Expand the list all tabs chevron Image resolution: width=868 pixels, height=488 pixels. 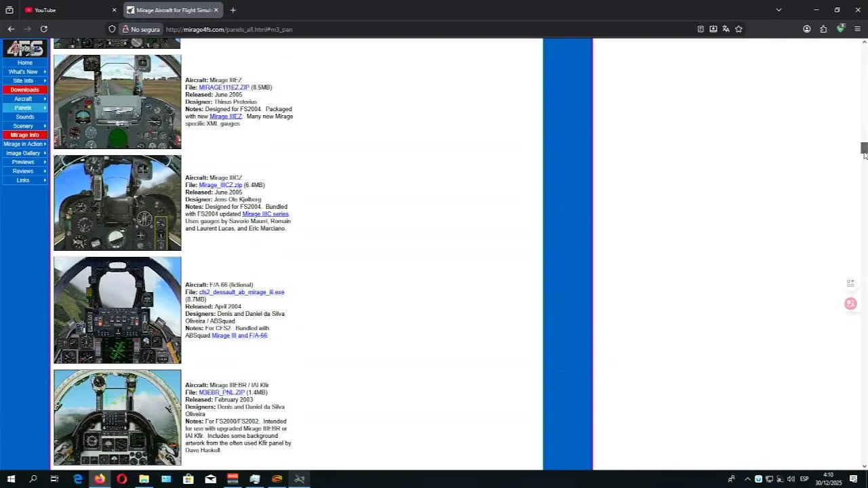778,10
